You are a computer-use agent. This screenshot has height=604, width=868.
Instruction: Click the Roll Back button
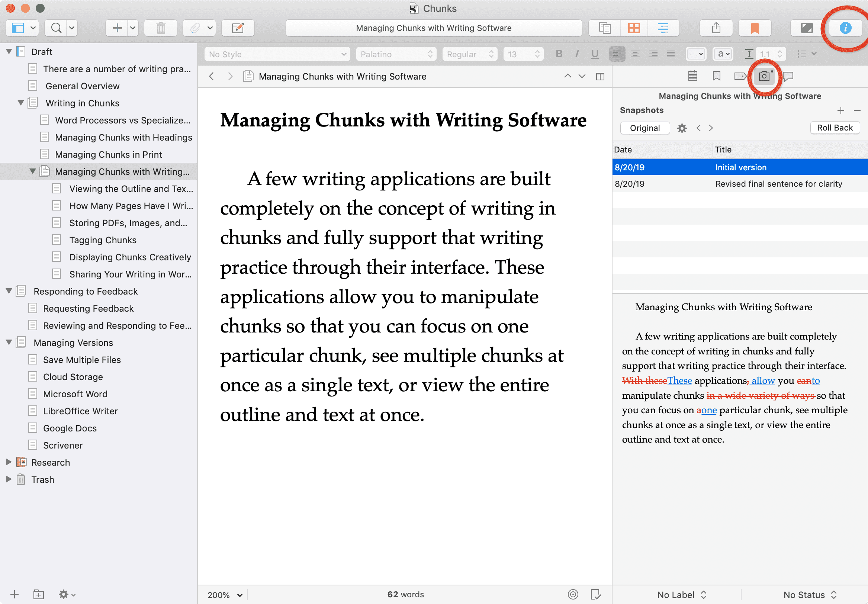coord(835,128)
